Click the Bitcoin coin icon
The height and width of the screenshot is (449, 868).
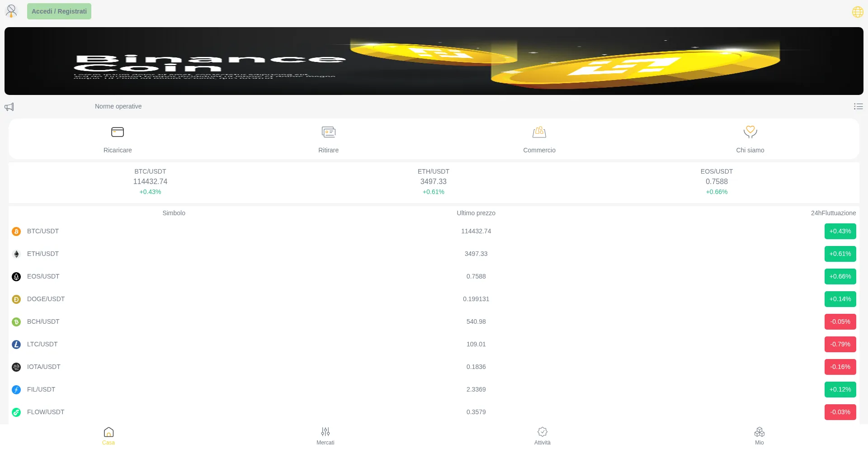point(16,232)
